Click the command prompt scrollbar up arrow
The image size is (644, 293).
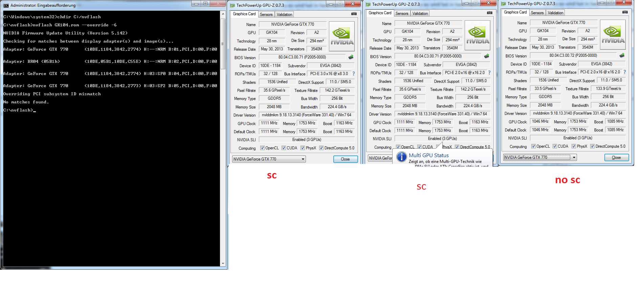(223, 14)
